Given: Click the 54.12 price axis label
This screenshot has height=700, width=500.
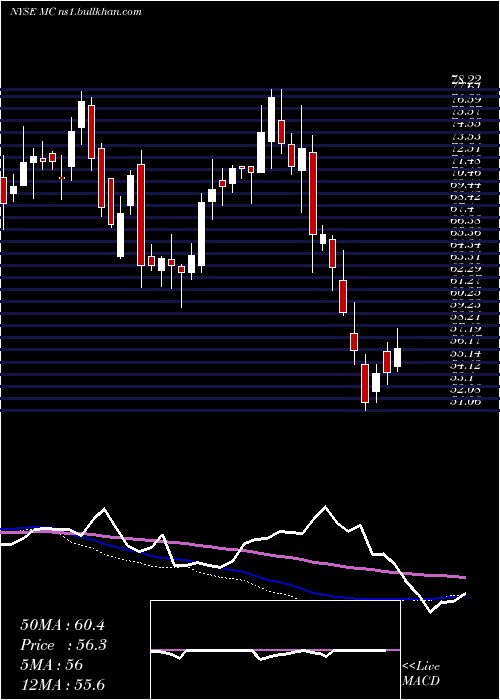Looking at the screenshot, I should click(x=466, y=365).
